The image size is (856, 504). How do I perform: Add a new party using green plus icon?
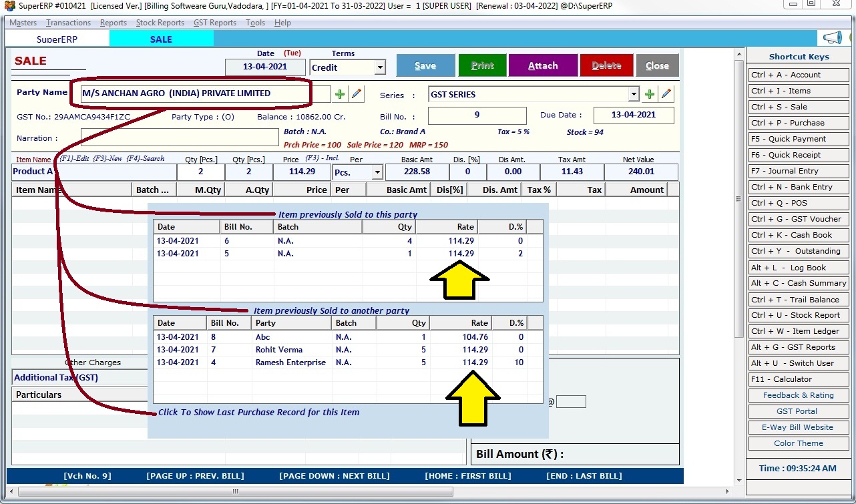(339, 93)
